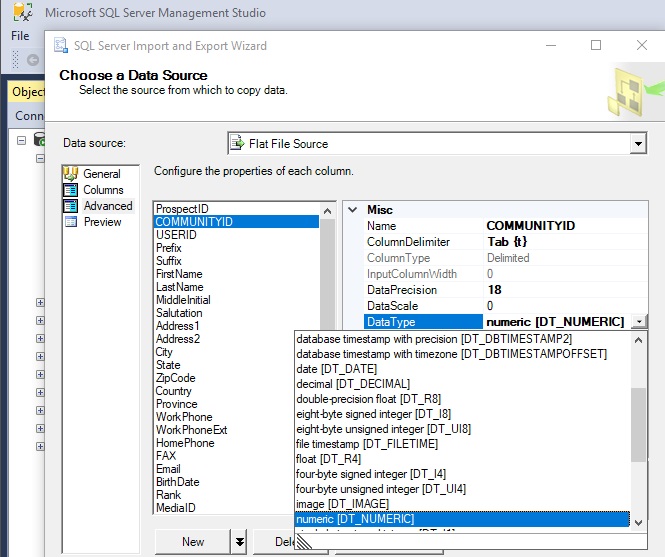Click data type list scroll up arrow
Viewport: 665px width, 557px height.
pyautogui.click(x=639, y=340)
